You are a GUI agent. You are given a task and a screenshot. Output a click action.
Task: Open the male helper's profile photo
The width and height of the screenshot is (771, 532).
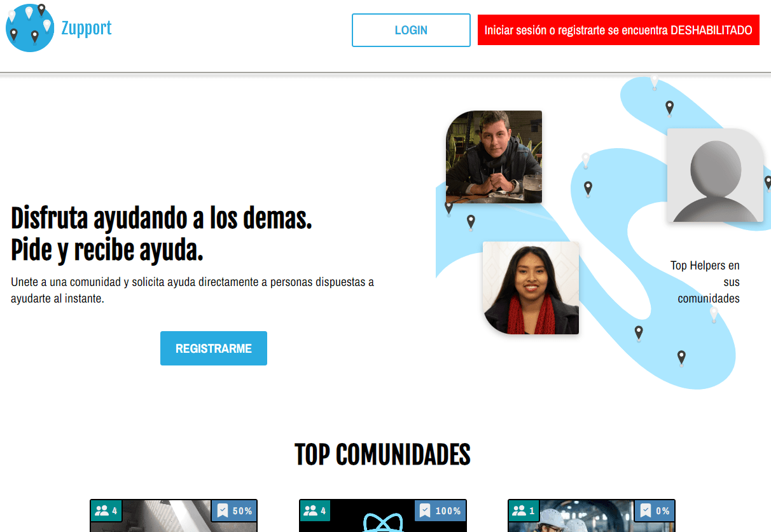(x=494, y=157)
